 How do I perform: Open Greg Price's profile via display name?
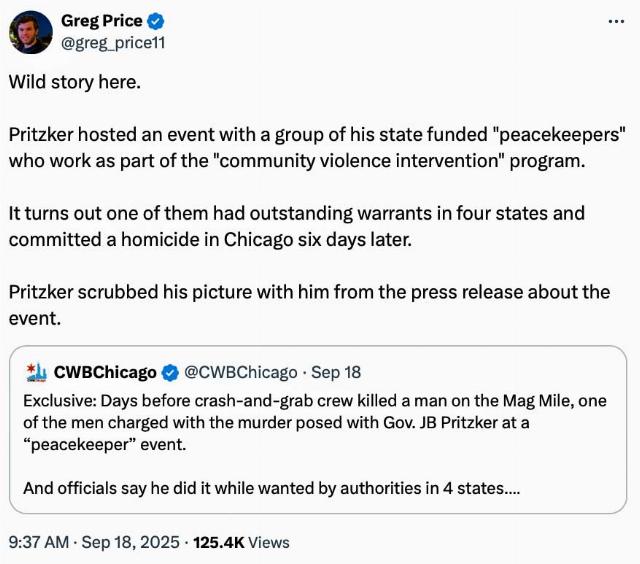point(102,21)
